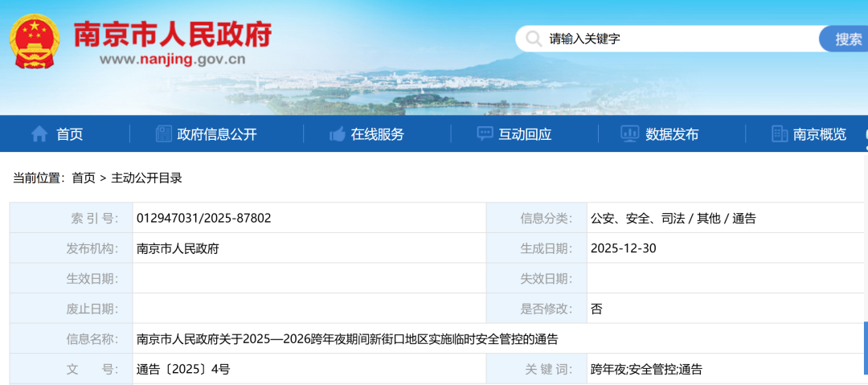Viewport: 868px width, 385px height.
Task: Click the magnifier icon in search box
Action: point(534,39)
